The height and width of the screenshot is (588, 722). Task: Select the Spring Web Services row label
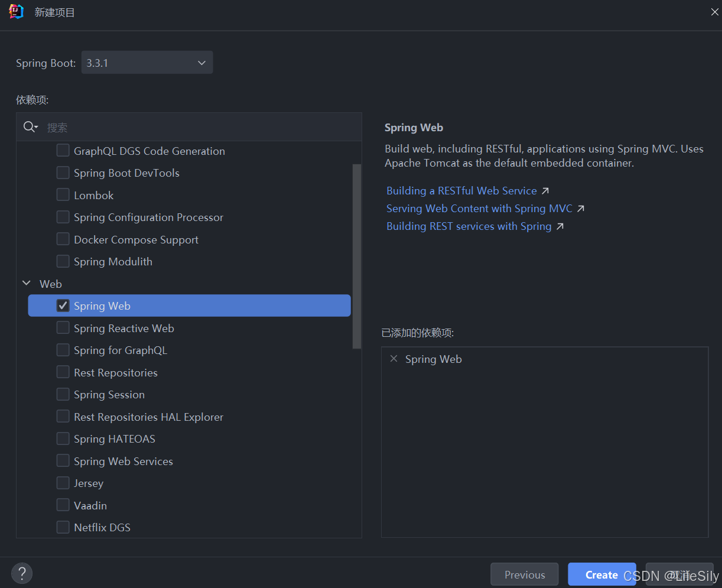pos(123,461)
